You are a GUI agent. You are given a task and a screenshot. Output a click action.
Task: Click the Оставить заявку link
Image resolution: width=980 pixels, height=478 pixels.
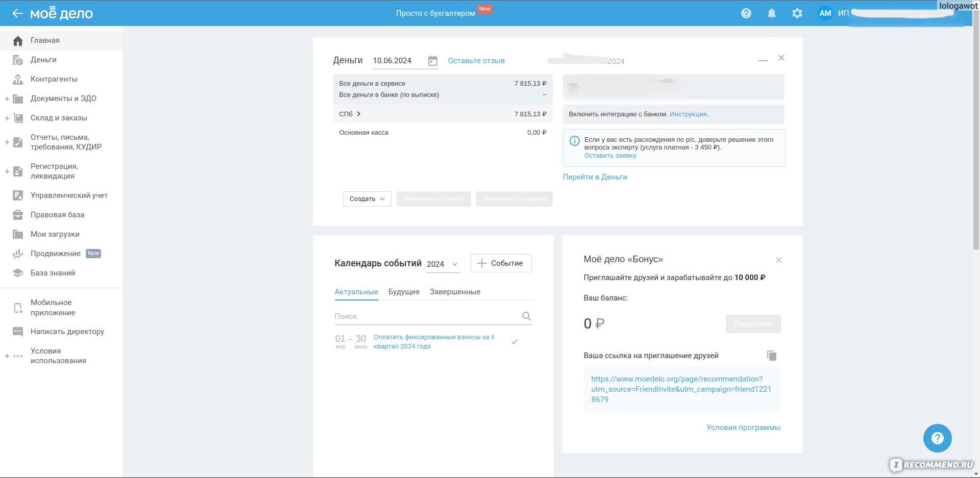click(610, 156)
